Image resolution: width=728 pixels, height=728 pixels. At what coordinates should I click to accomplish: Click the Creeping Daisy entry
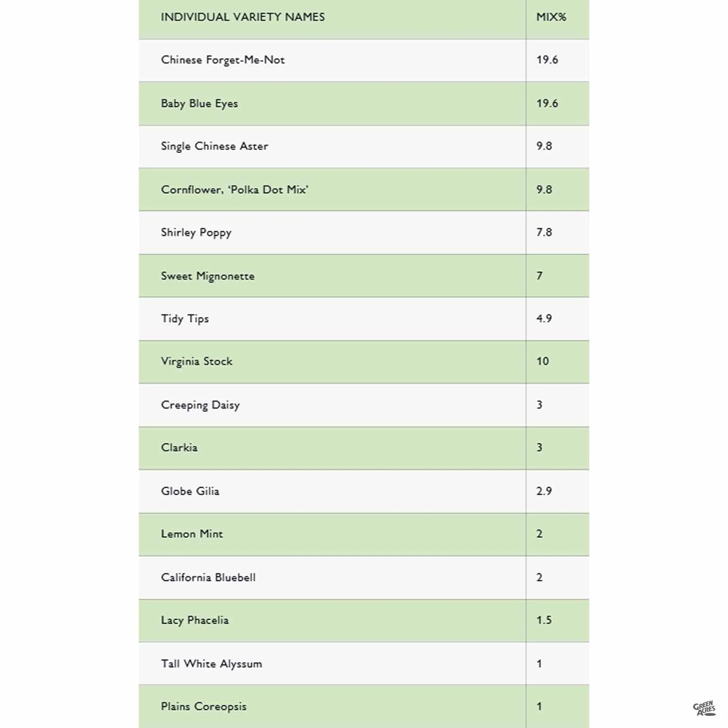point(200,405)
